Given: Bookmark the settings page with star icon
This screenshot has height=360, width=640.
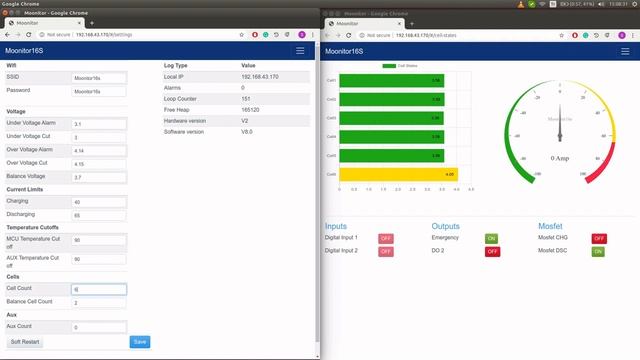Looking at the screenshot, I should pos(242,35).
